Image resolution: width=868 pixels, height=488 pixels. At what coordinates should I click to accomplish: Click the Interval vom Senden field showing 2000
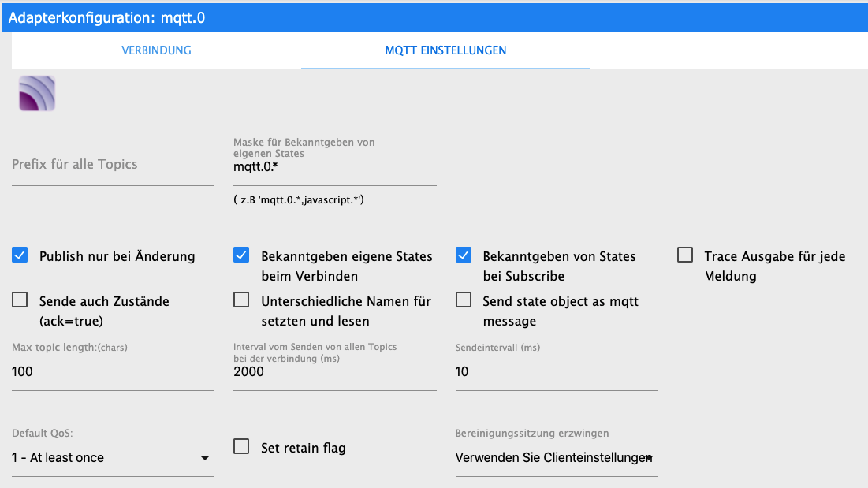[x=334, y=372]
